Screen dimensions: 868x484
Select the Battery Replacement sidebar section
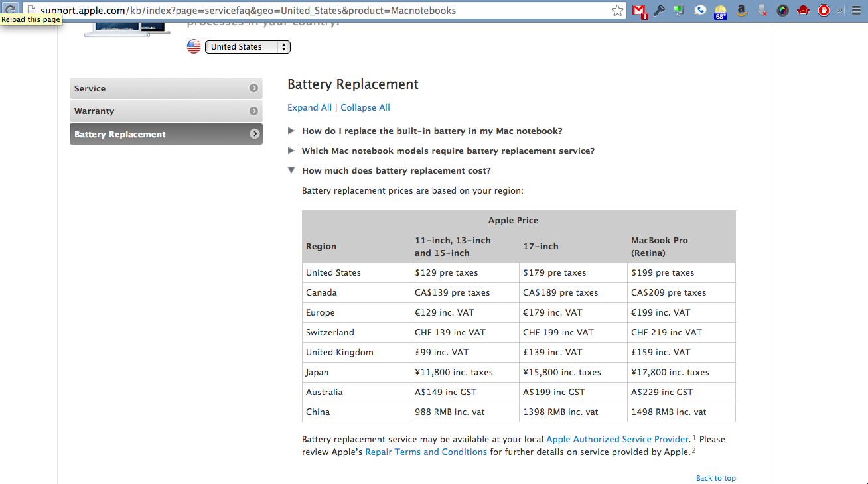(166, 134)
